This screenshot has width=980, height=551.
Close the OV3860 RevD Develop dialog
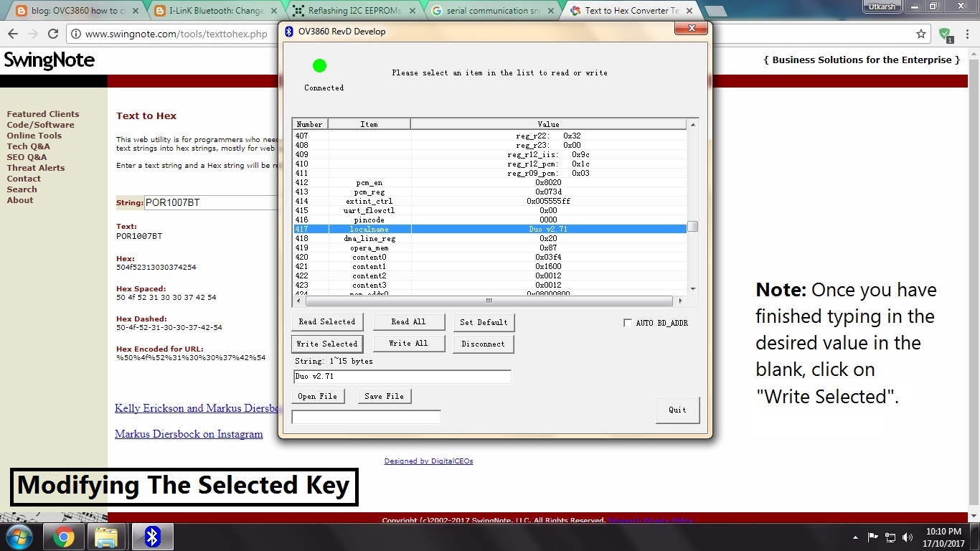tap(692, 28)
